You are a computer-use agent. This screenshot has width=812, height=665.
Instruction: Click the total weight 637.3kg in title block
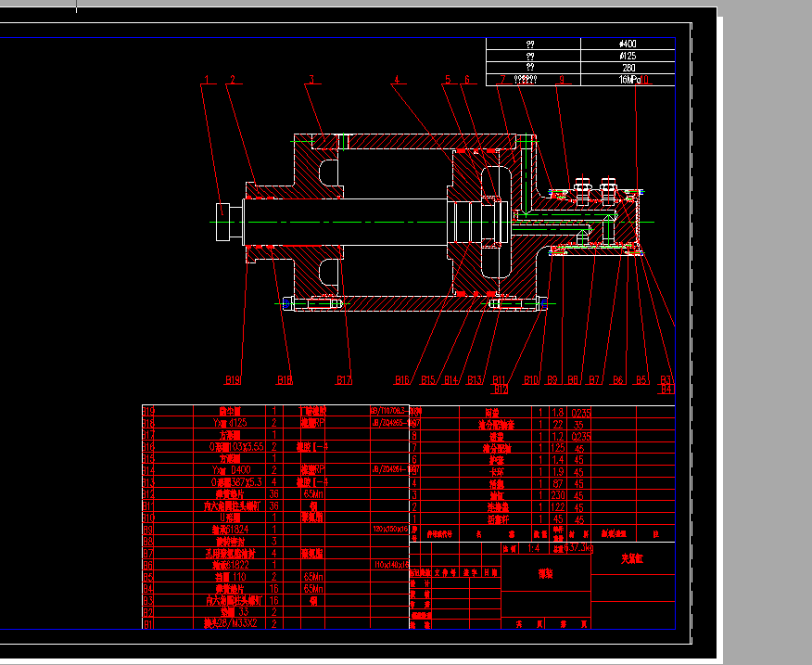click(x=578, y=548)
